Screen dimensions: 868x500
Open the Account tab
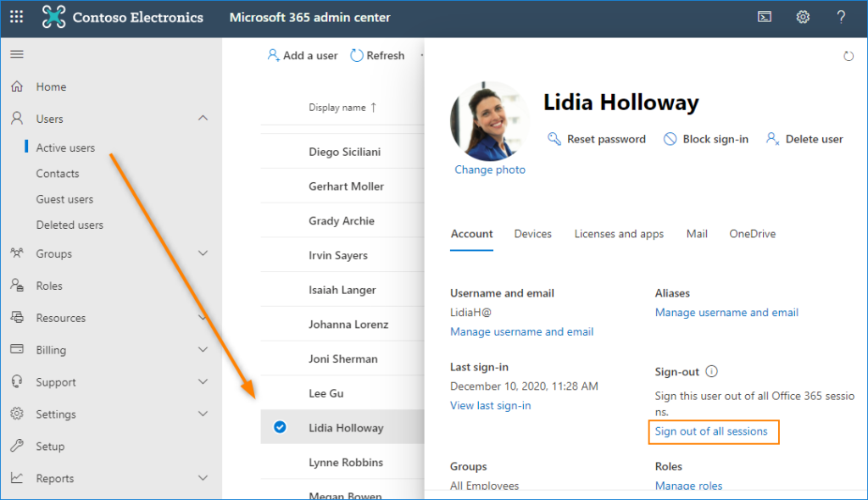471,234
